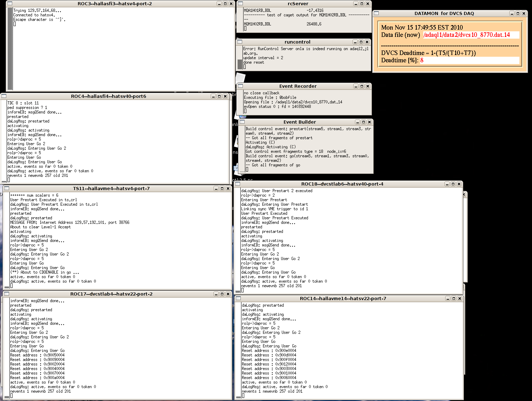Viewport: 532px width, 401px height.
Task: Open the window menu of ROC3 terminal
Action: click(9, 3)
